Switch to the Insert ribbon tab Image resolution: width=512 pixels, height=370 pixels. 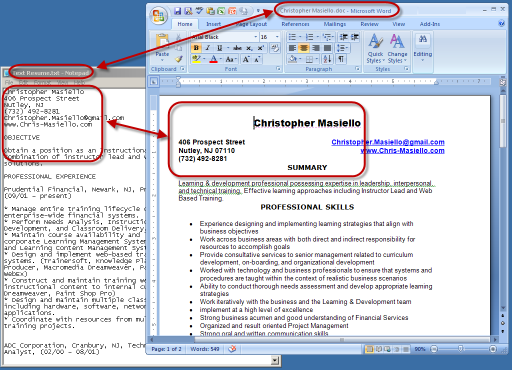[213, 24]
